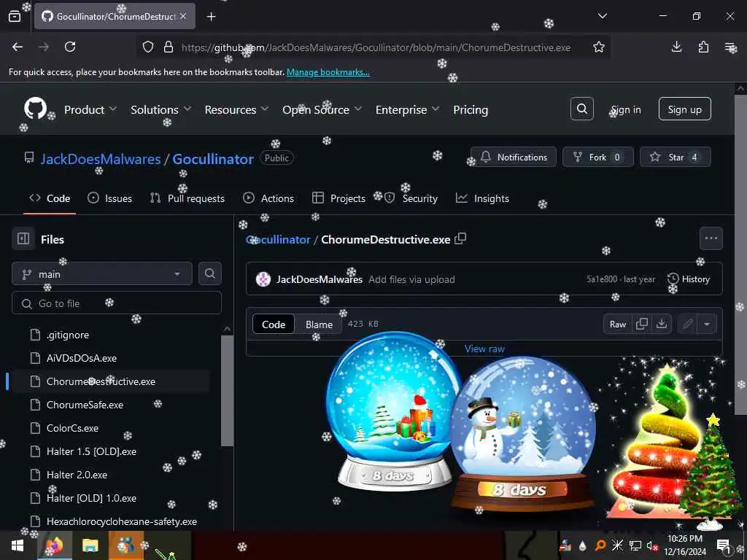This screenshot has height=560, width=747.
Task: Click Manage bookmarks link
Action: (x=328, y=72)
